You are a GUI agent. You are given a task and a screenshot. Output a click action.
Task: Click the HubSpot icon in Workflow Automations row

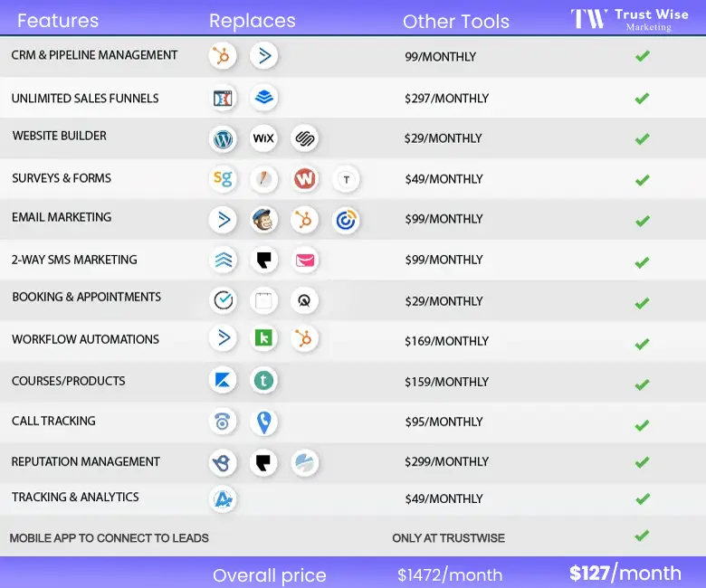304,337
